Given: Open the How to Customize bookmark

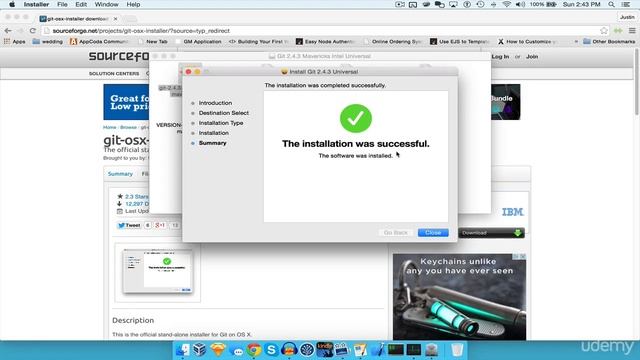Looking at the screenshot, I should click(x=527, y=42).
